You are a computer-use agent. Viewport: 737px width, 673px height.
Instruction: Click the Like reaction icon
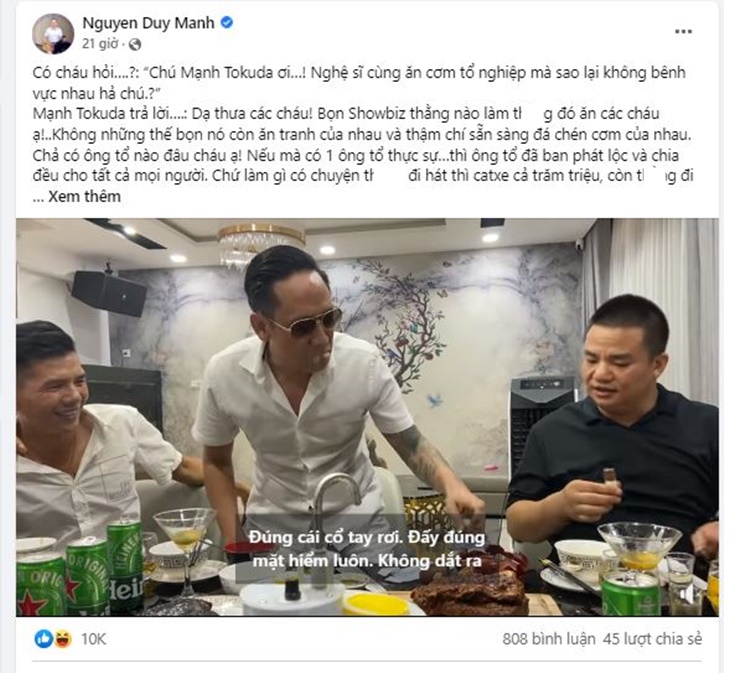coord(44,639)
